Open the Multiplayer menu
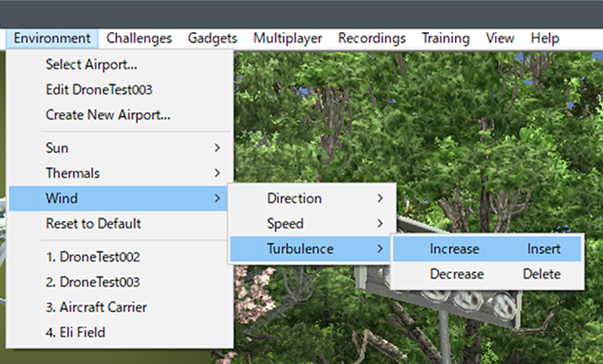Viewport: 603px width, 364px height. coord(287,38)
